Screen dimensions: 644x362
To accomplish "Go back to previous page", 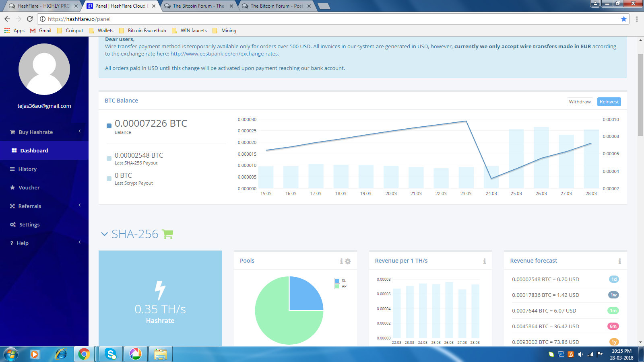I will tap(7, 19).
